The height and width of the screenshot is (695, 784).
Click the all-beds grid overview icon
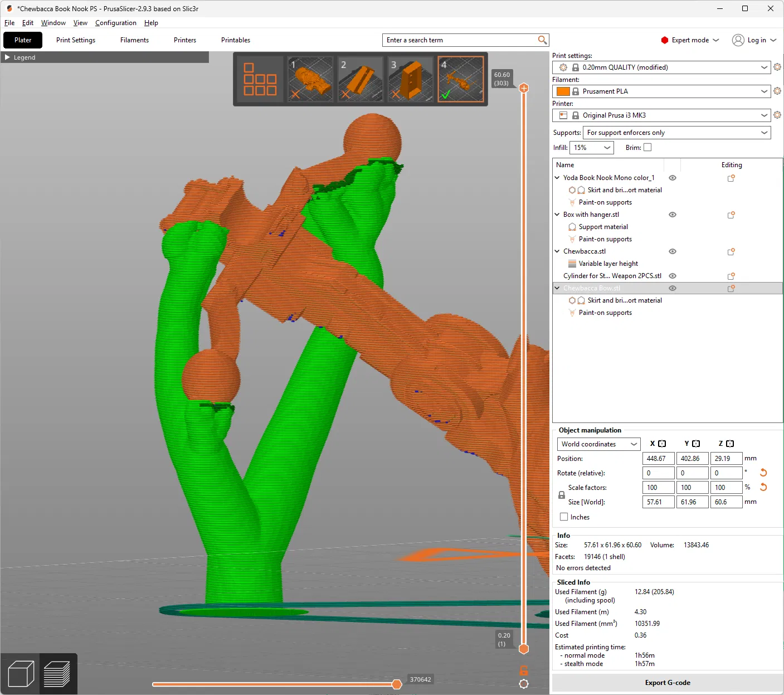coord(260,79)
